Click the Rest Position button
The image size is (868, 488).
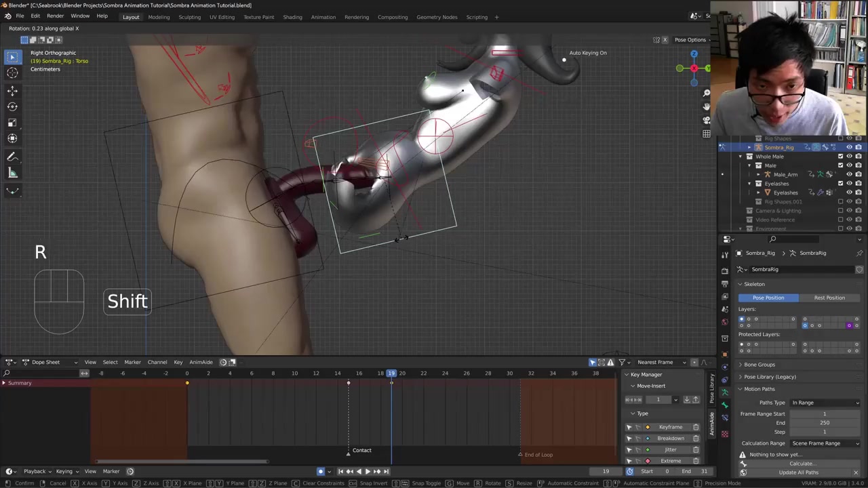tap(829, 298)
